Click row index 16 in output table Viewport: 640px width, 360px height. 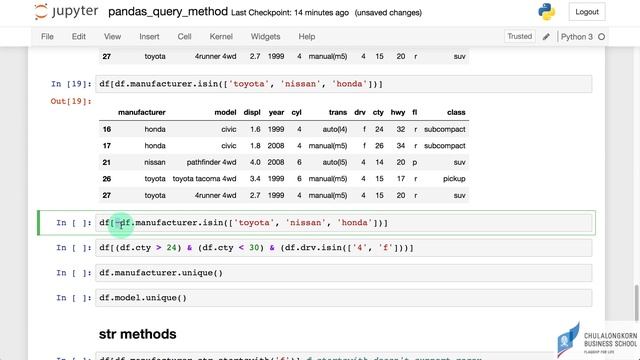107,129
